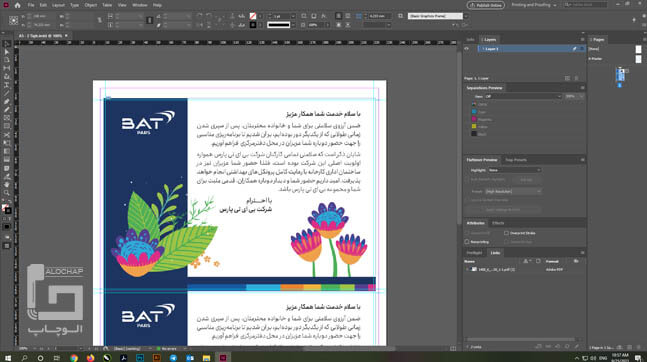
Task: Select the Scissors tool
Action: click(x=7, y=135)
